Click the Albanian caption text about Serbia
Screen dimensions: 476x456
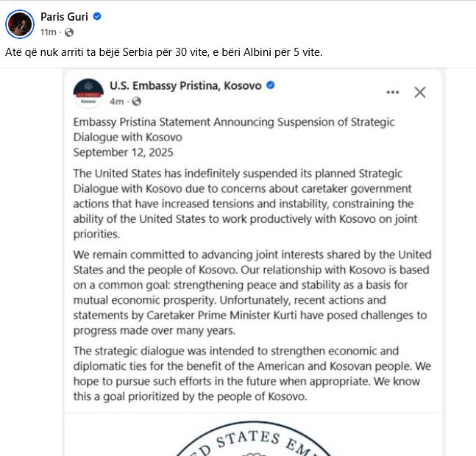coord(163,52)
